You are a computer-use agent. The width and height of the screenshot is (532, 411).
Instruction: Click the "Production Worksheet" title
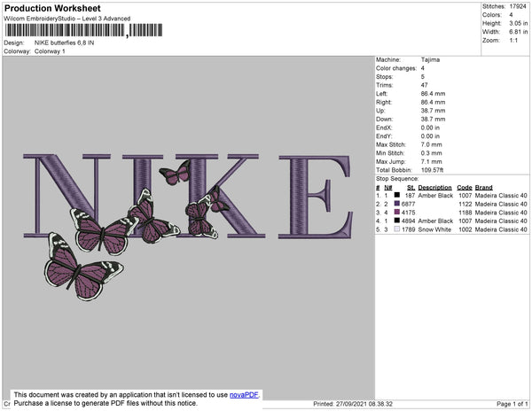[x=52, y=8]
